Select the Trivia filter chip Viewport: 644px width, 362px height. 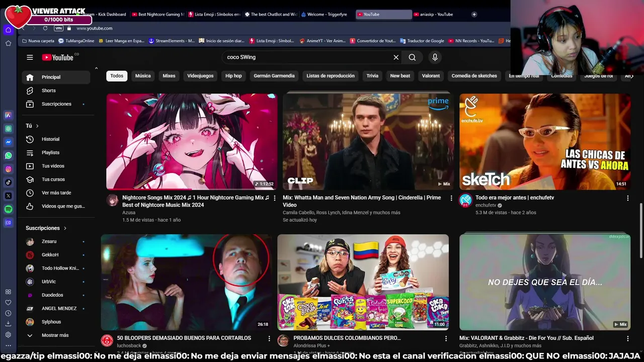372,76
